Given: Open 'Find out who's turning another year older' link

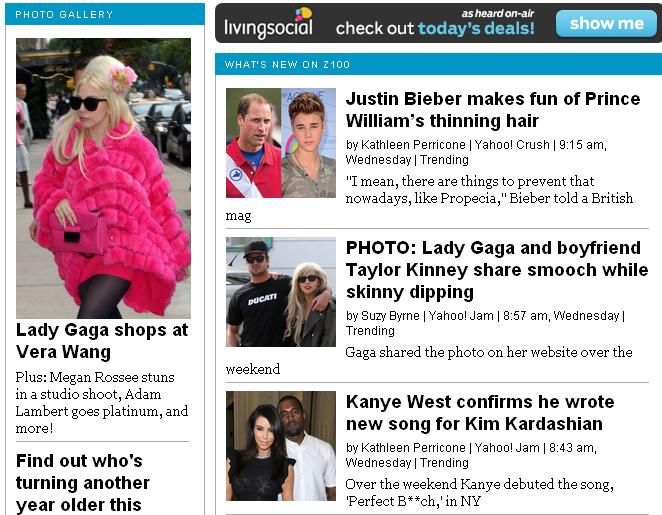Looking at the screenshot, I should (x=83, y=483).
